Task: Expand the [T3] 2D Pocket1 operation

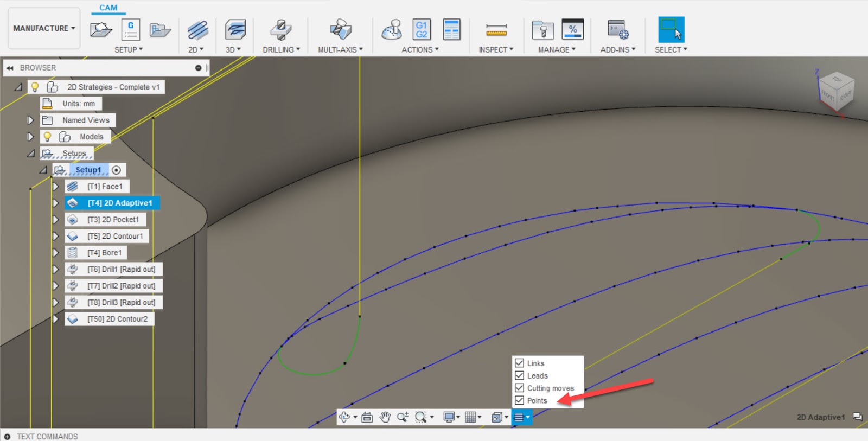Action: (55, 220)
